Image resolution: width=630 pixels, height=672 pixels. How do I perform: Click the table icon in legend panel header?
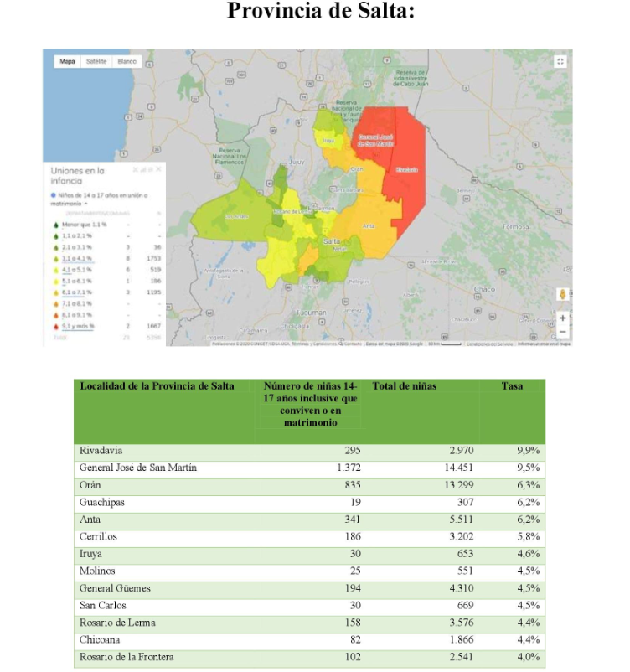point(151,170)
